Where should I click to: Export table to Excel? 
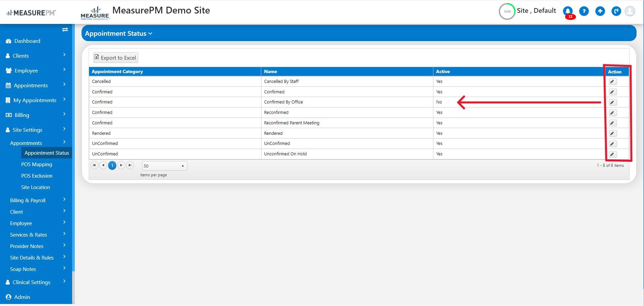point(116,58)
